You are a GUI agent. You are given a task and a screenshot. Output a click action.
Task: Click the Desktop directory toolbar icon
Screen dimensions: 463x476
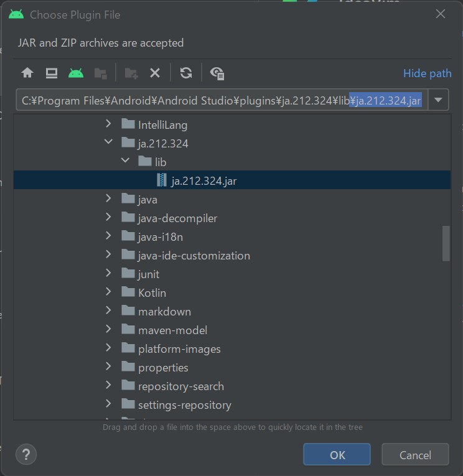click(52, 73)
